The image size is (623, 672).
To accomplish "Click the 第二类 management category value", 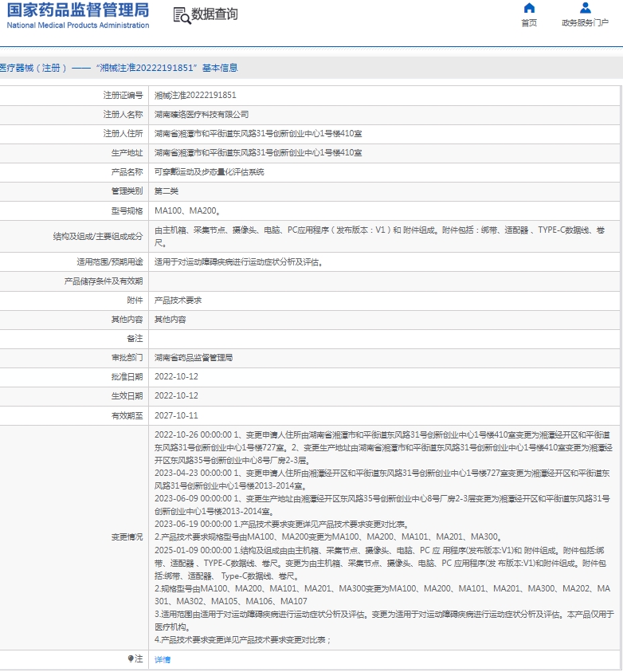I will pos(167,191).
